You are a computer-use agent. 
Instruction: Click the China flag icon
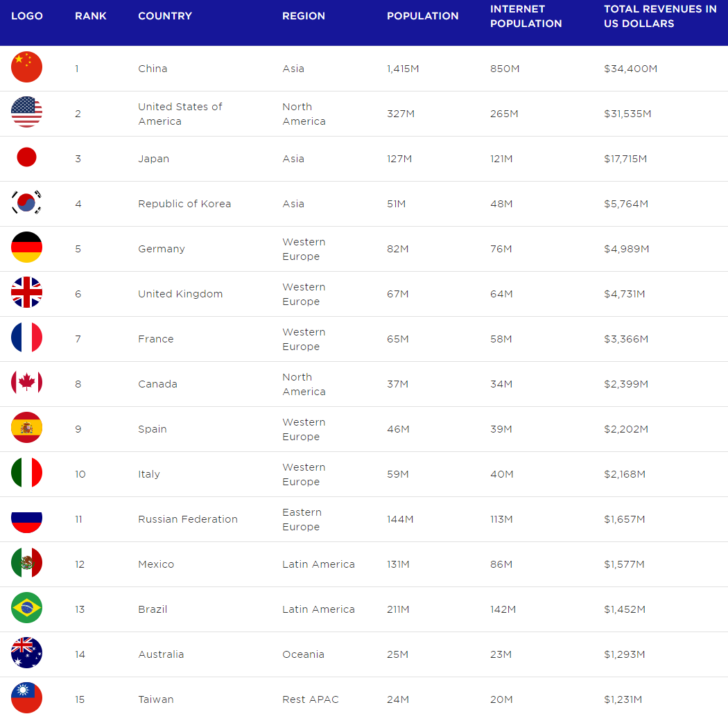point(26,67)
